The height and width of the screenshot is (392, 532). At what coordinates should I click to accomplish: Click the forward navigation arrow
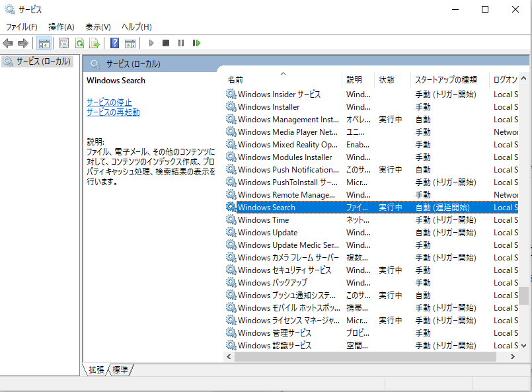click(x=24, y=43)
